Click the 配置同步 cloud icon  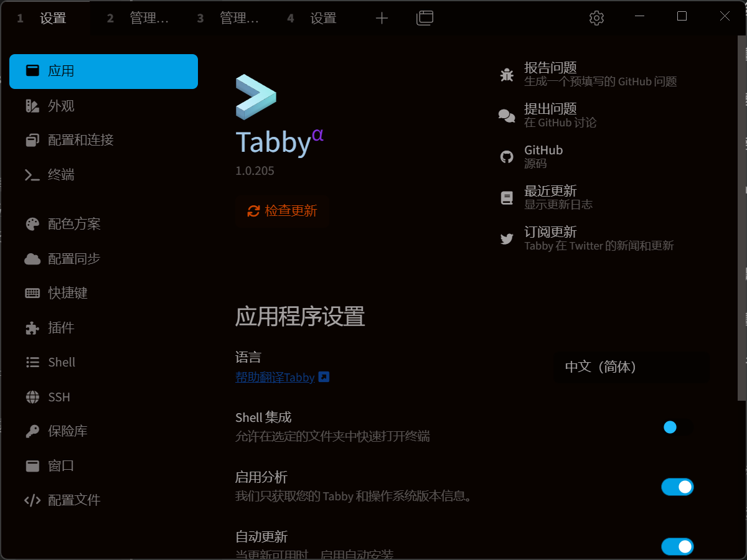(x=32, y=259)
